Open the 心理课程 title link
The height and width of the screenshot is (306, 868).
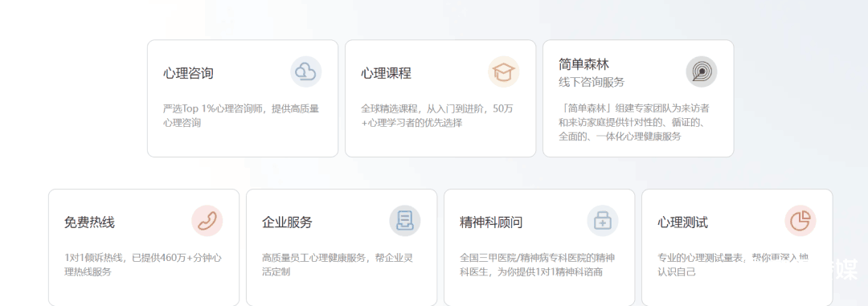[x=386, y=73]
